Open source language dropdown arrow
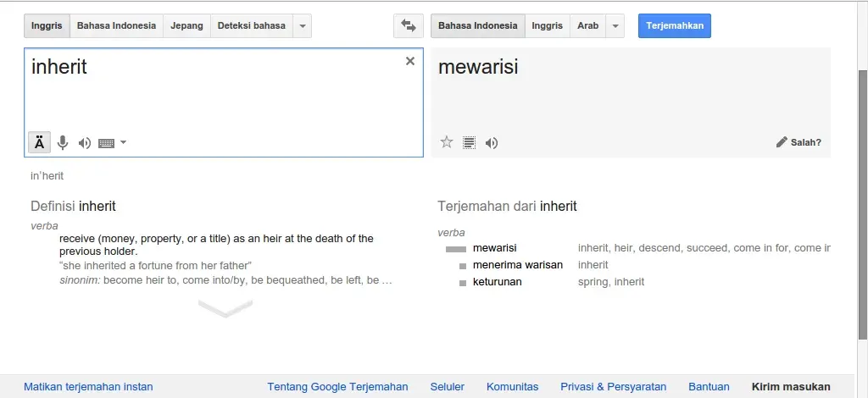 [x=303, y=26]
